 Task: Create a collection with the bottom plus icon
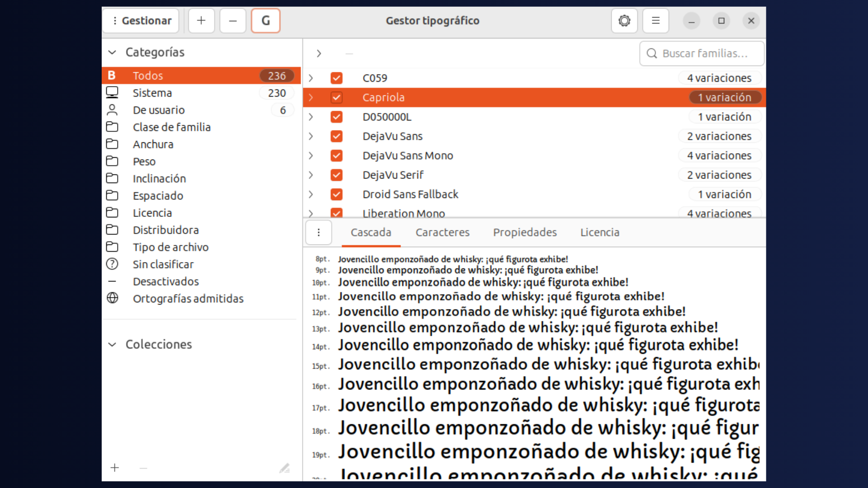pyautogui.click(x=115, y=468)
